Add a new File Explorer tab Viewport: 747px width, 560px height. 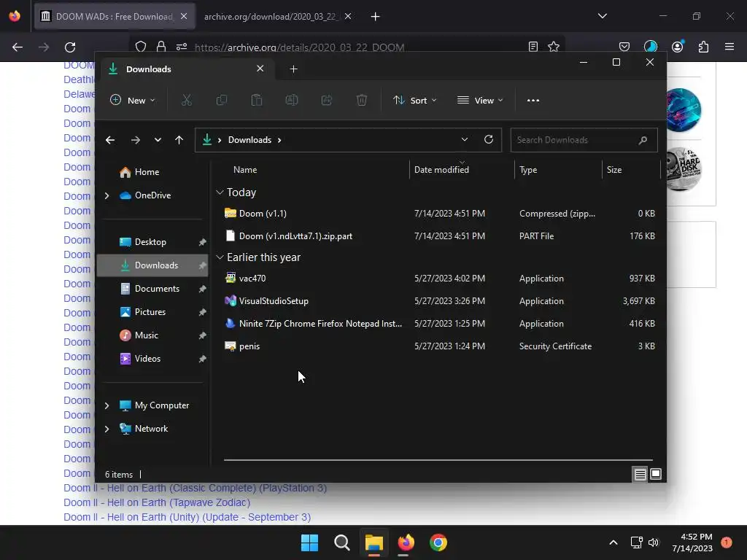[x=293, y=69]
